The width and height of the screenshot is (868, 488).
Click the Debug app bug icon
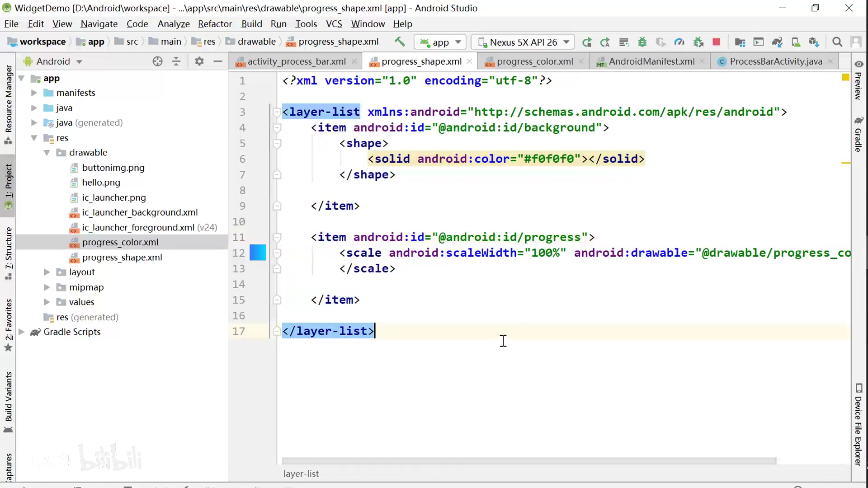(x=642, y=42)
